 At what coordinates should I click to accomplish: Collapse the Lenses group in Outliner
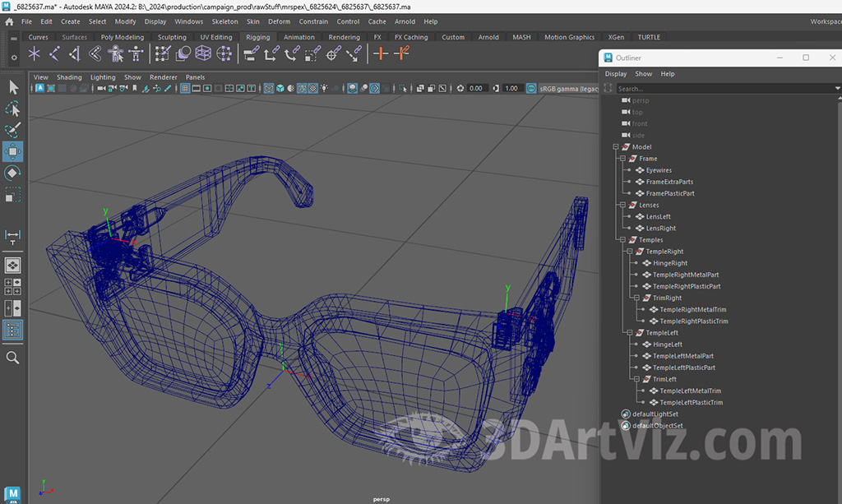(622, 206)
